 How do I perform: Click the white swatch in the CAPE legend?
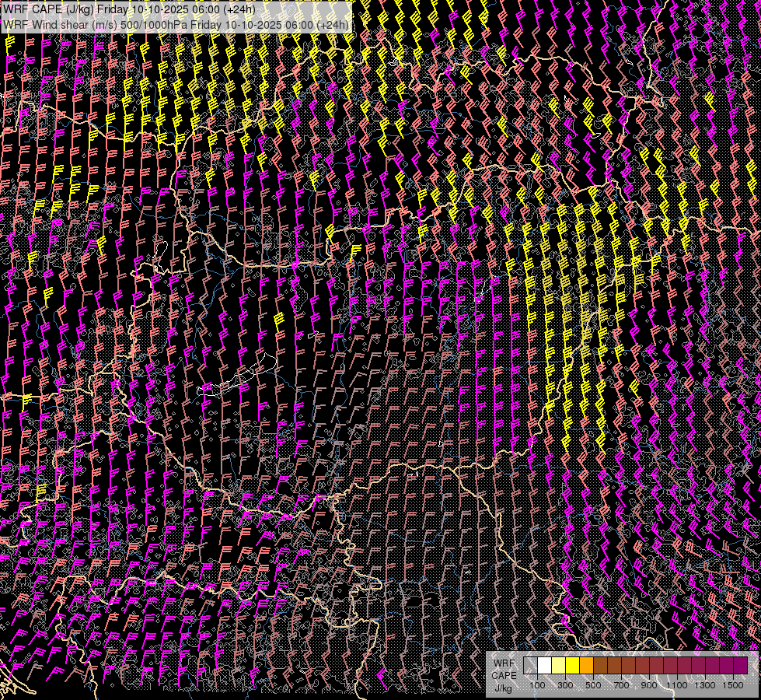[x=545, y=666]
